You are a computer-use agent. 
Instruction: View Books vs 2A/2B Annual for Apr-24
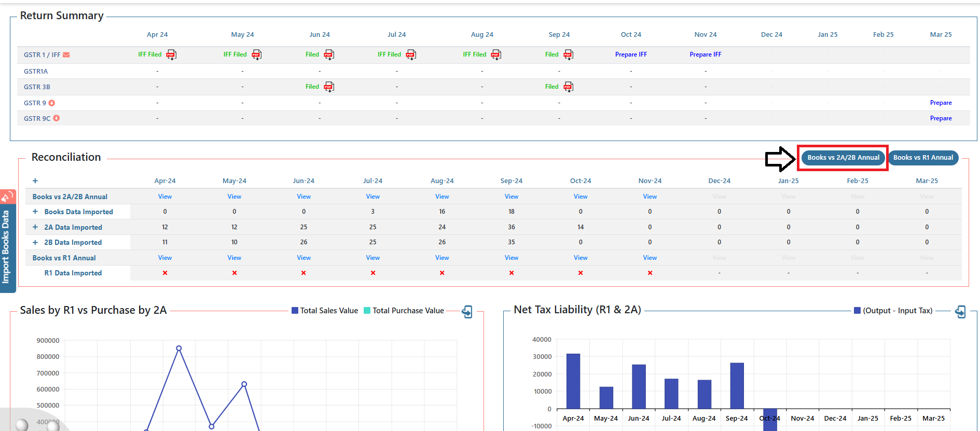[x=165, y=197]
